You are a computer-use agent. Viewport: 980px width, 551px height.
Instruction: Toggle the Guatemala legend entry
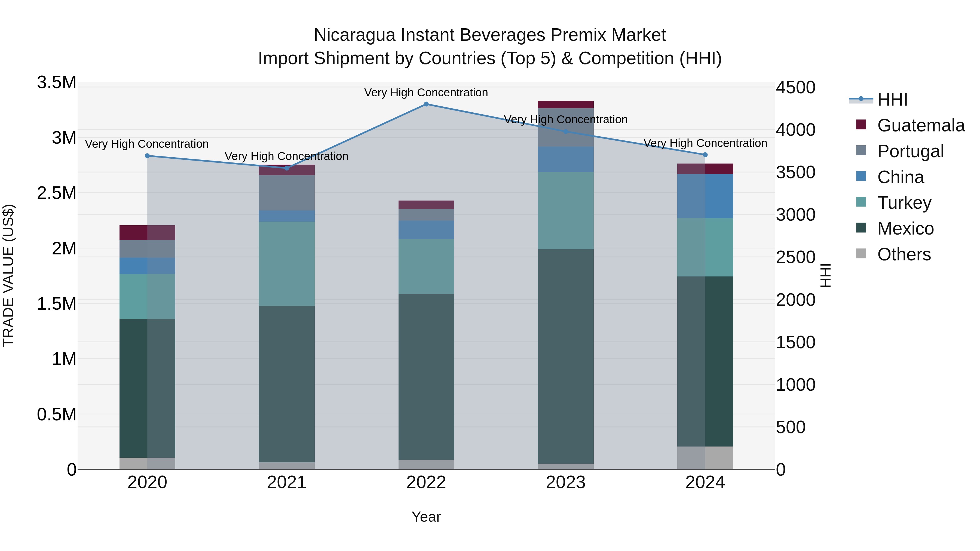tap(910, 125)
